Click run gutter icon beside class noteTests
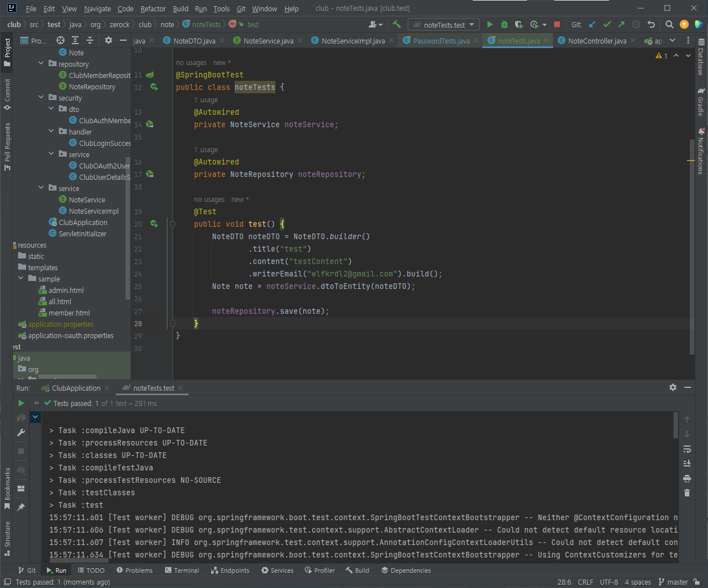This screenshot has width=708, height=588. (x=154, y=87)
